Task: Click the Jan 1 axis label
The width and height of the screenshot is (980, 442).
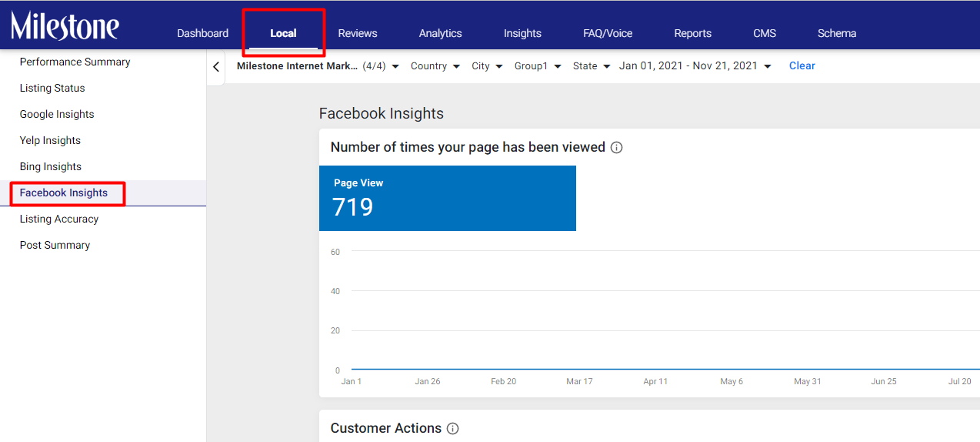Action: coord(352,381)
